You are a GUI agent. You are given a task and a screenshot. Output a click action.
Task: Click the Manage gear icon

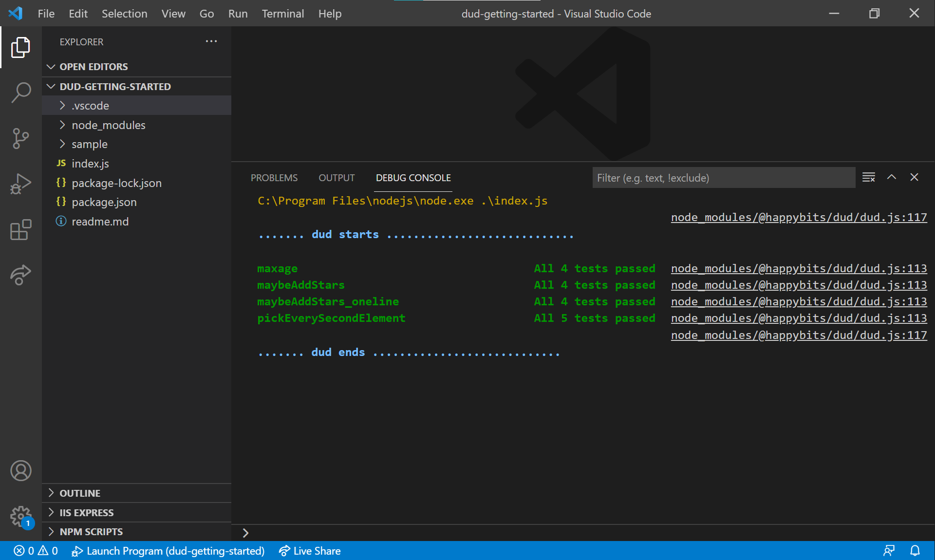[x=20, y=516]
